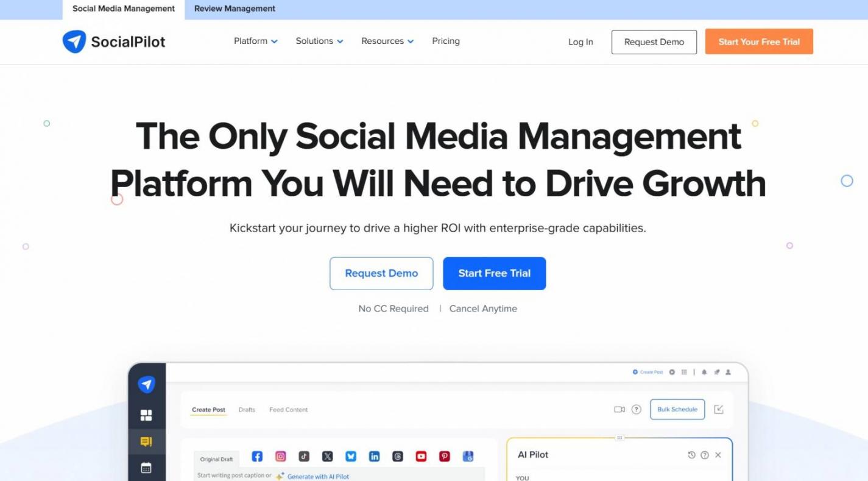Expand the Resources dropdown menu
This screenshot has height=481, width=868.
pyautogui.click(x=387, y=41)
